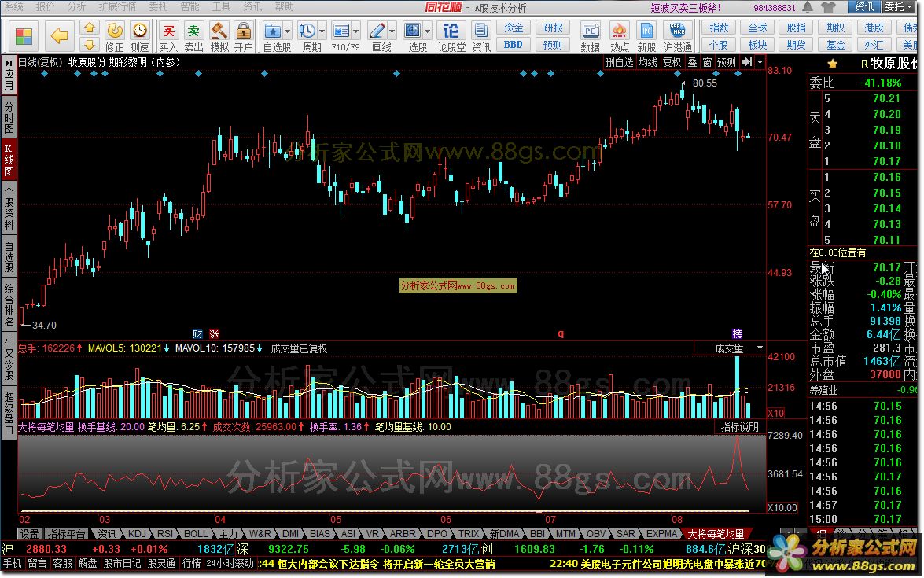Open the 论股堂 forum icon
924x578 pixels.
[x=451, y=36]
